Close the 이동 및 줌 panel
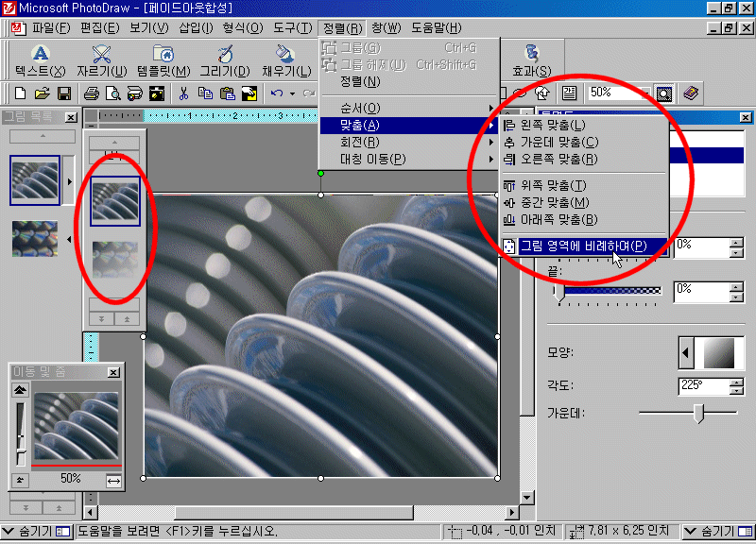 pyautogui.click(x=113, y=372)
